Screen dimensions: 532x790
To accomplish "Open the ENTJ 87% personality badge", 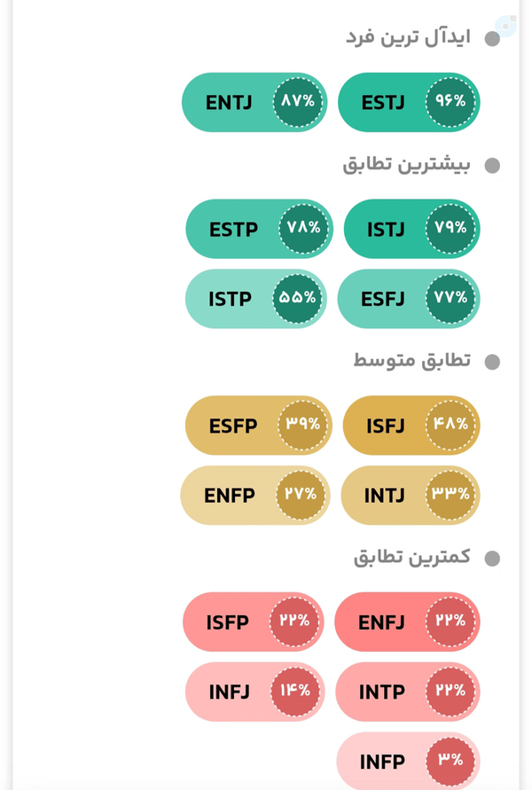I will (254, 102).
